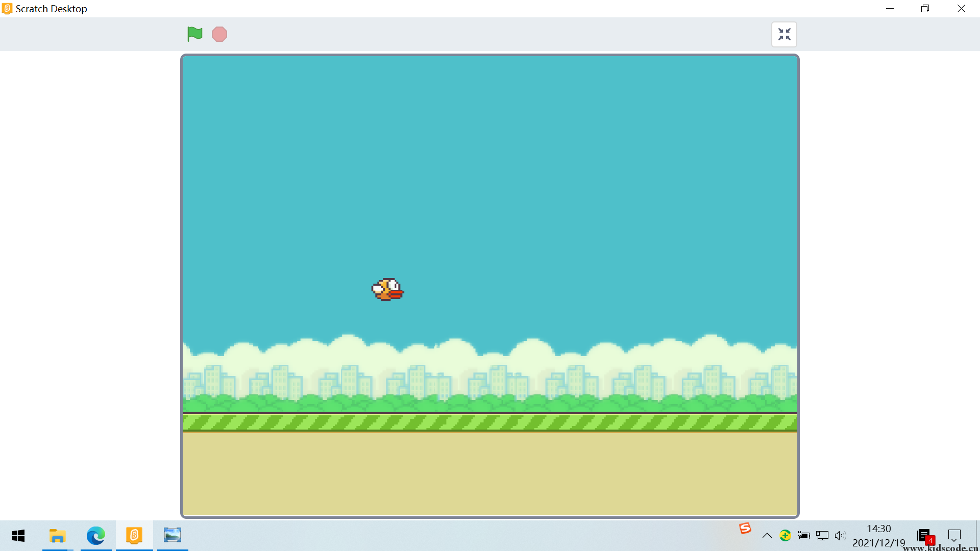The image size is (980, 551).
Task: Open File Explorer from the taskbar
Action: click(58, 536)
